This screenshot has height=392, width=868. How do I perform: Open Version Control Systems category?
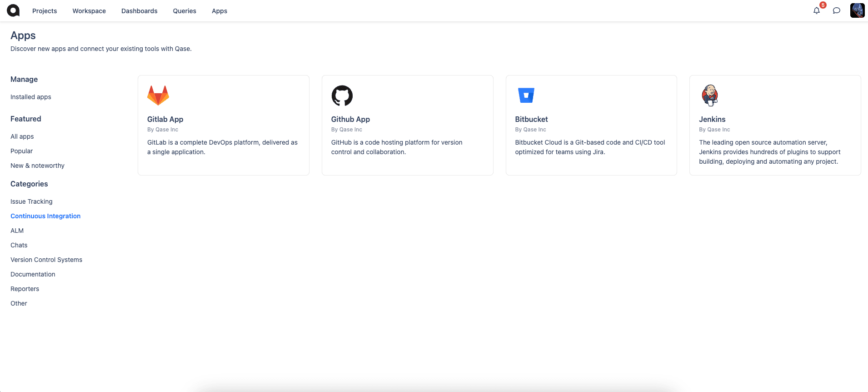(46, 260)
